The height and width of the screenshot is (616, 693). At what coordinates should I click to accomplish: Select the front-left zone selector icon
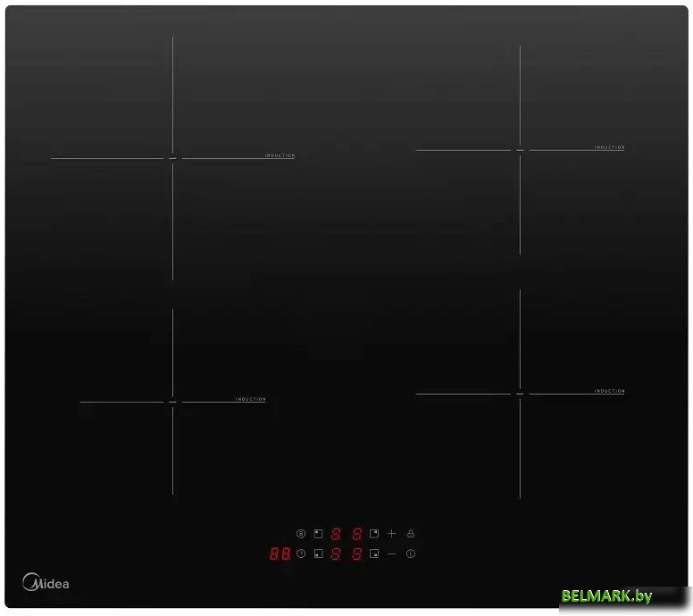click(x=317, y=554)
